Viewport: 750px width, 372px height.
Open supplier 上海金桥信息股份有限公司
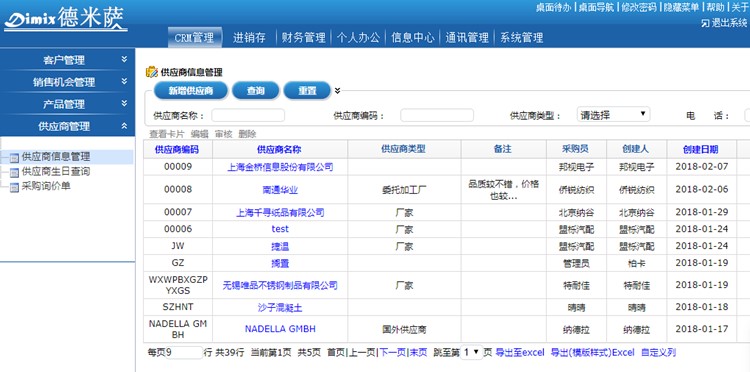pyautogui.click(x=280, y=167)
